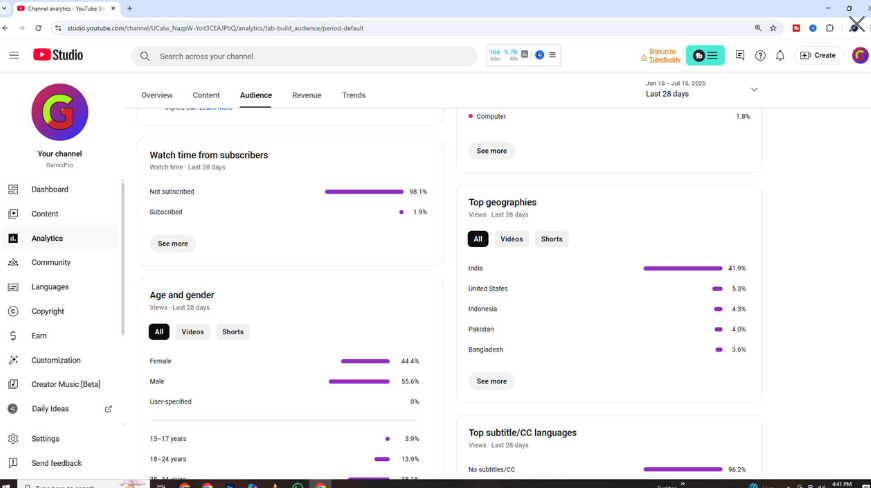Screen dimensions: 871x488
Task: Open the Dashboard icon in sidebar
Action: [13, 189]
